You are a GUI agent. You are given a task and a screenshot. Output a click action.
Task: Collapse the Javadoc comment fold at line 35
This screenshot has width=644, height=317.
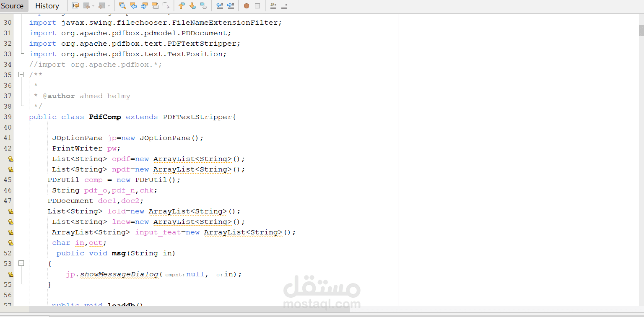point(21,75)
